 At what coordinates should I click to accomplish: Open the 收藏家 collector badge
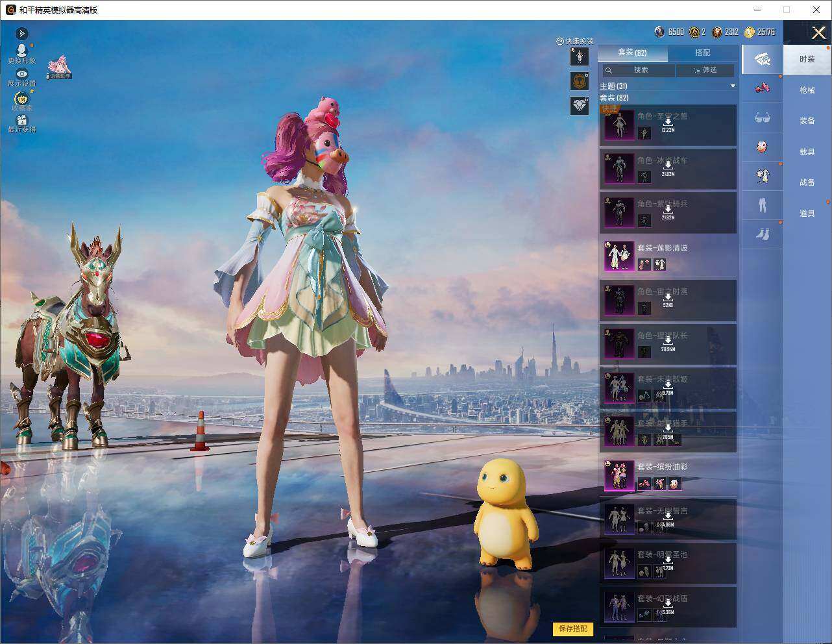point(22,101)
